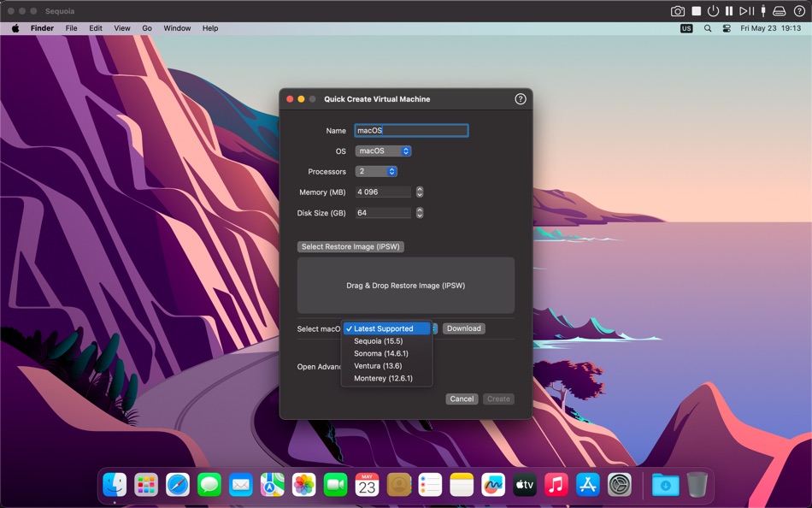Open the OS dropdown showing macOS

[383, 151]
